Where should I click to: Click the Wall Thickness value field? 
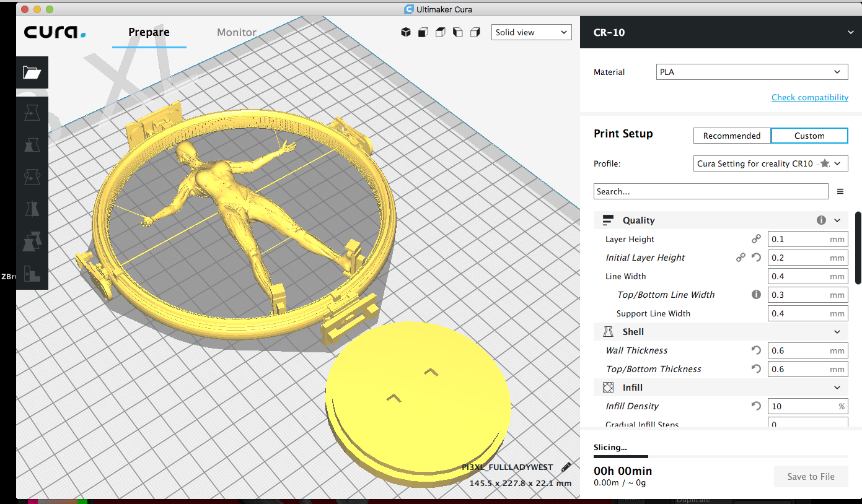[x=807, y=350]
